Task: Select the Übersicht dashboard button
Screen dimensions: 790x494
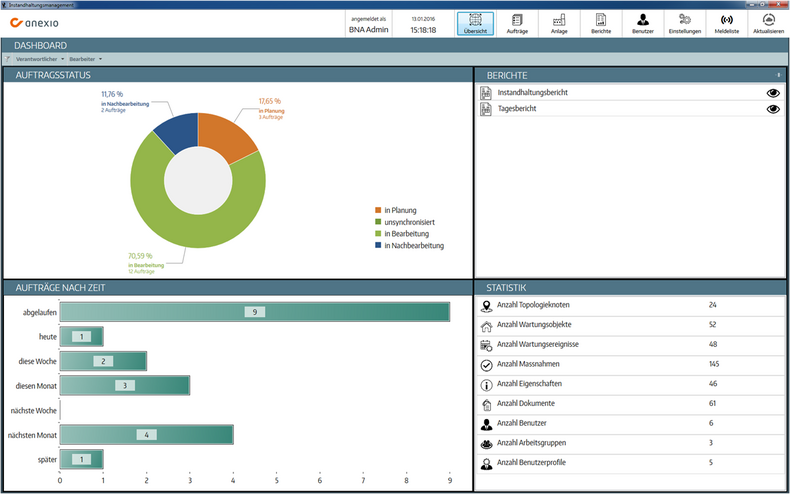Action: (476, 23)
